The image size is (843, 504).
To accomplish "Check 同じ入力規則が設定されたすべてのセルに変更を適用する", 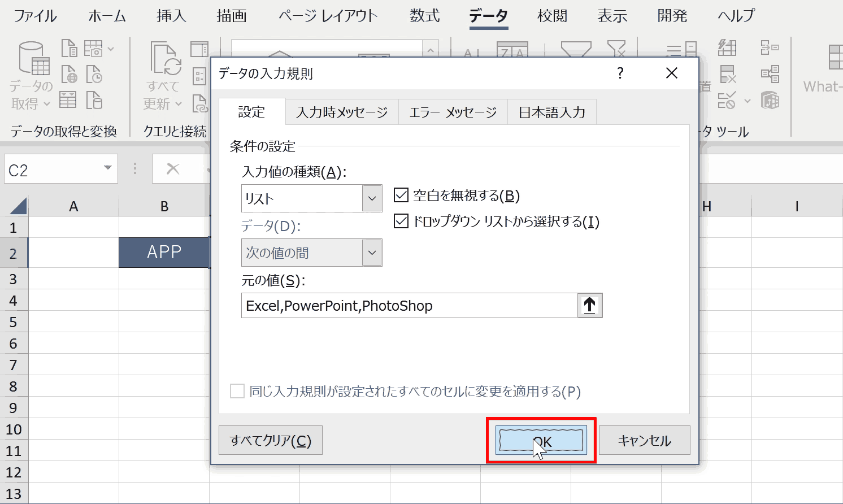I will (x=237, y=391).
